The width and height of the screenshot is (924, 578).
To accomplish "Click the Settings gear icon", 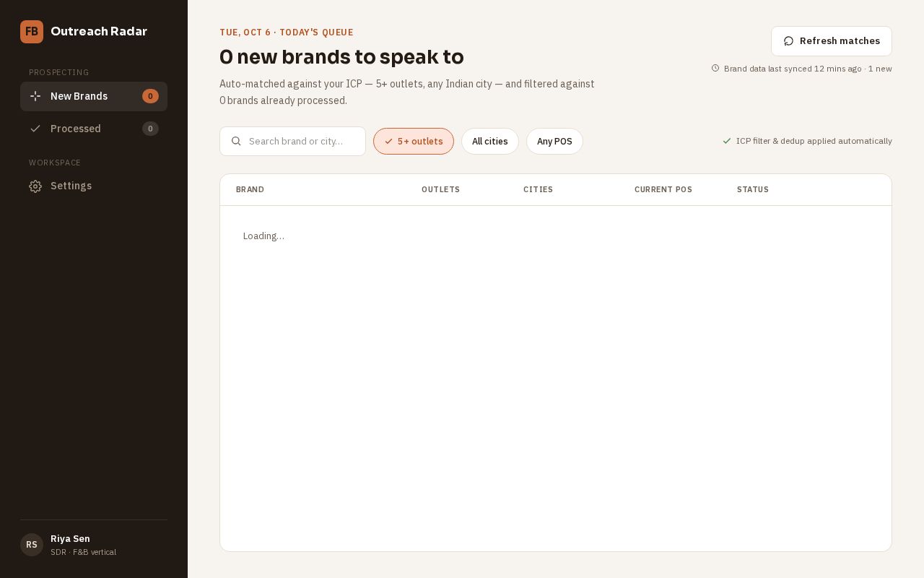I will (35, 186).
